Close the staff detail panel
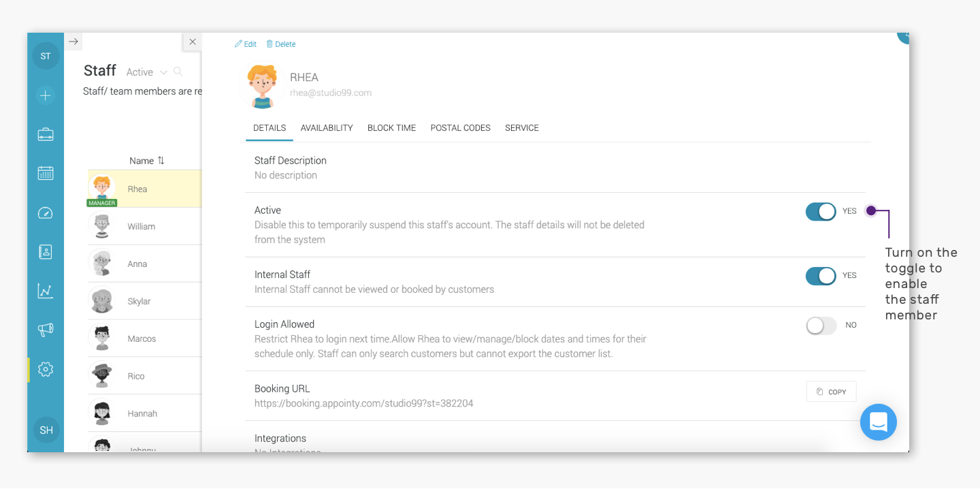980x489 pixels. click(x=193, y=42)
